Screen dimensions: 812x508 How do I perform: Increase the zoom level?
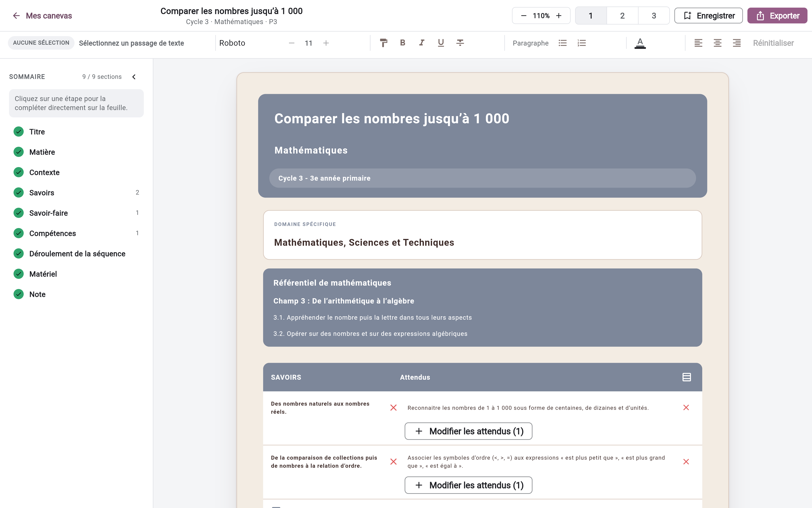coord(559,16)
